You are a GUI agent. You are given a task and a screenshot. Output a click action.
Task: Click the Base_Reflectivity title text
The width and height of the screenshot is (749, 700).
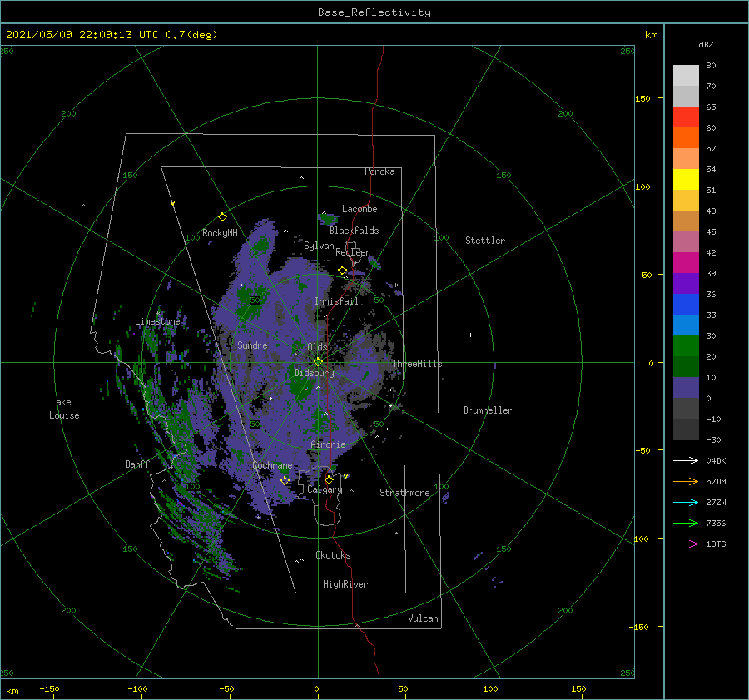[x=374, y=12]
